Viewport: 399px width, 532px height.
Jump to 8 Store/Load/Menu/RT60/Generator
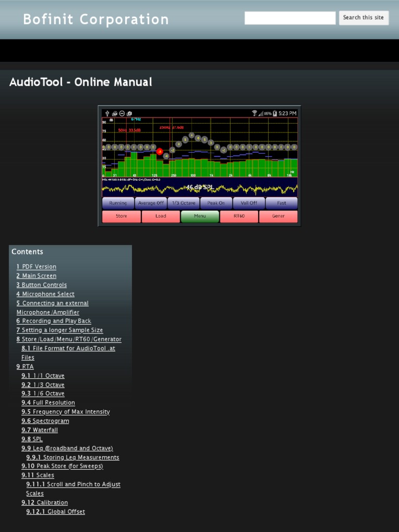69,339
